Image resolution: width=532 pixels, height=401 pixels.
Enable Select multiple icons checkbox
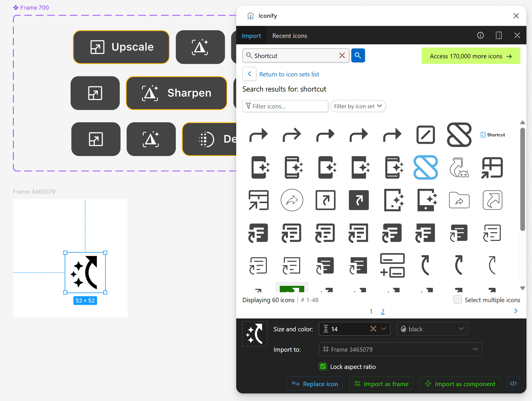pyautogui.click(x=457, y=300)
